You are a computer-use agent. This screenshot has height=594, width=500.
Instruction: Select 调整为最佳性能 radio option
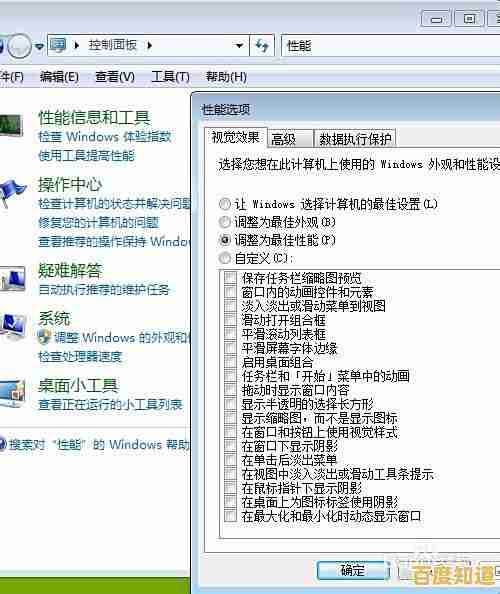[225, 240]
